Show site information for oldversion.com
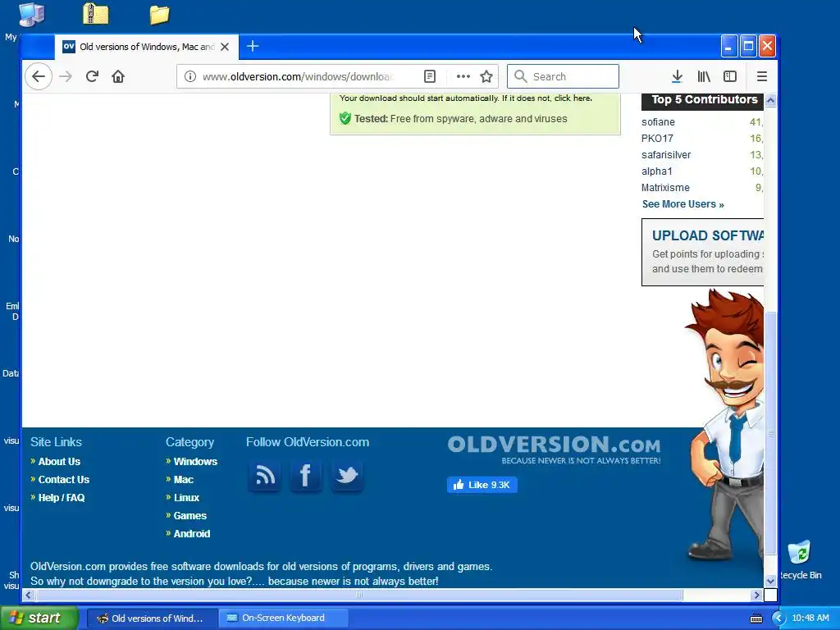The width and height of the screenshot is (840, 630). coord(190,76)
